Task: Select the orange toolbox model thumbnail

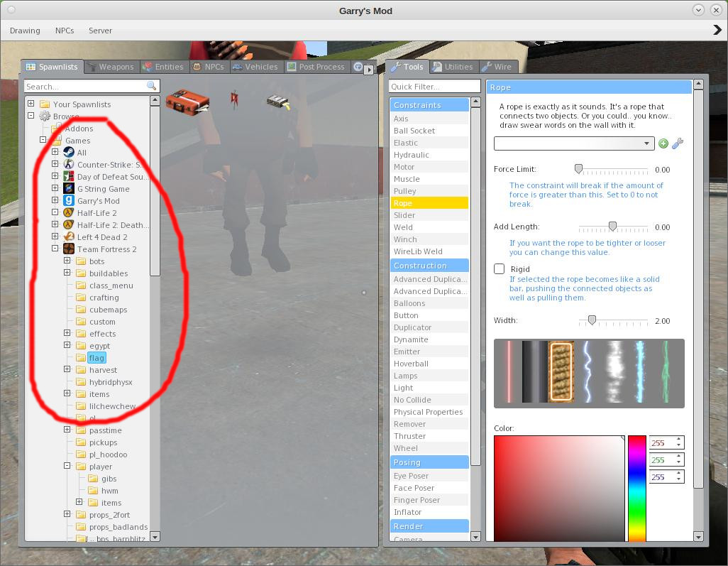Action: point(187,102)
